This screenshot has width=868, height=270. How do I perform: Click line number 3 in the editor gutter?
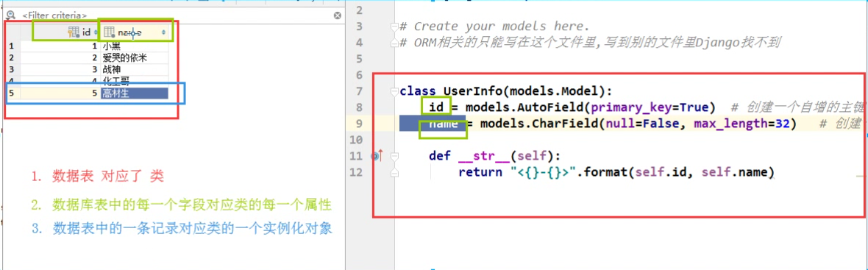click(358, 26)
